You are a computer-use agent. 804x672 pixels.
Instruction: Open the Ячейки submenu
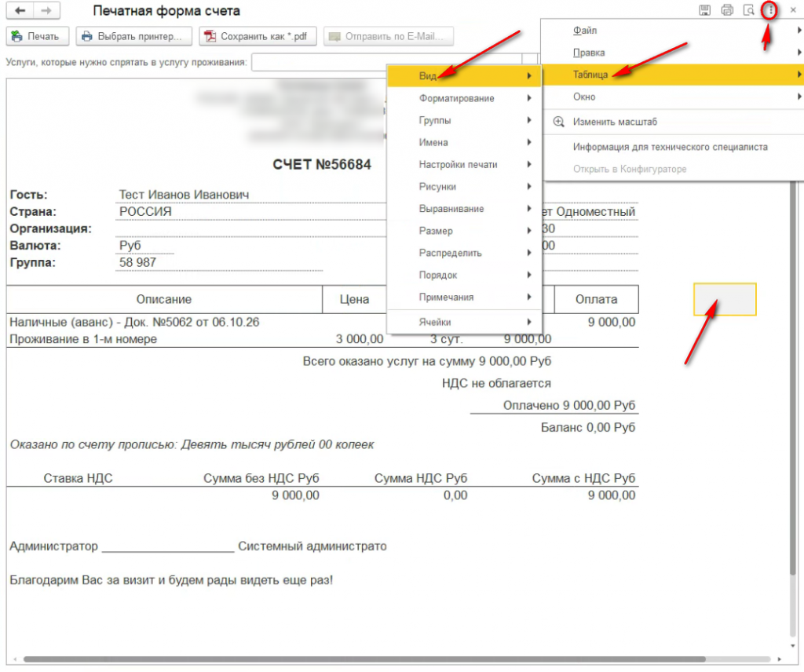point(465,322)
